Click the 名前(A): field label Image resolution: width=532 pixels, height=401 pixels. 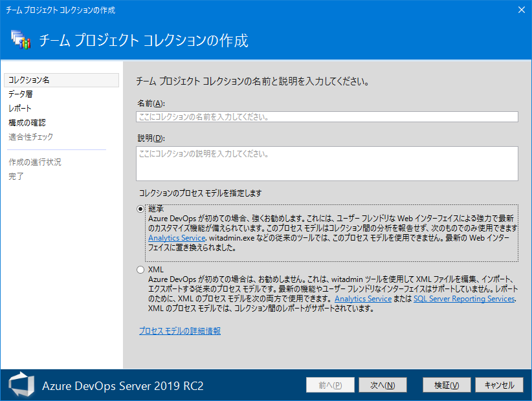click(151, 103)
